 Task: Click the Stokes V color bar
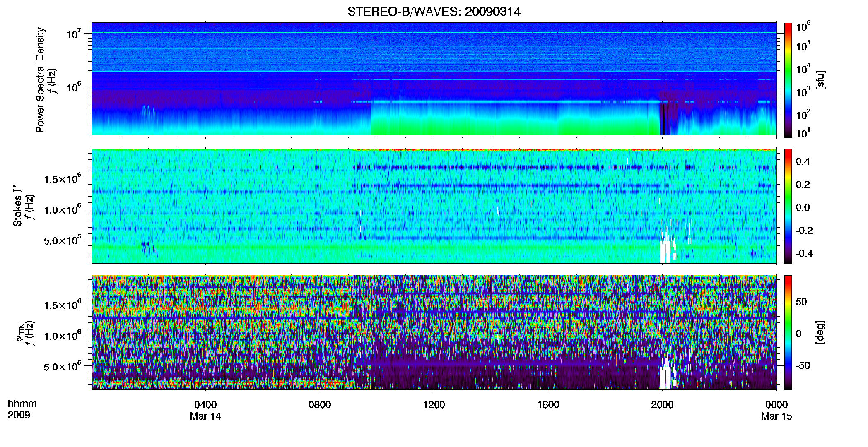click(x=788, y=206)
